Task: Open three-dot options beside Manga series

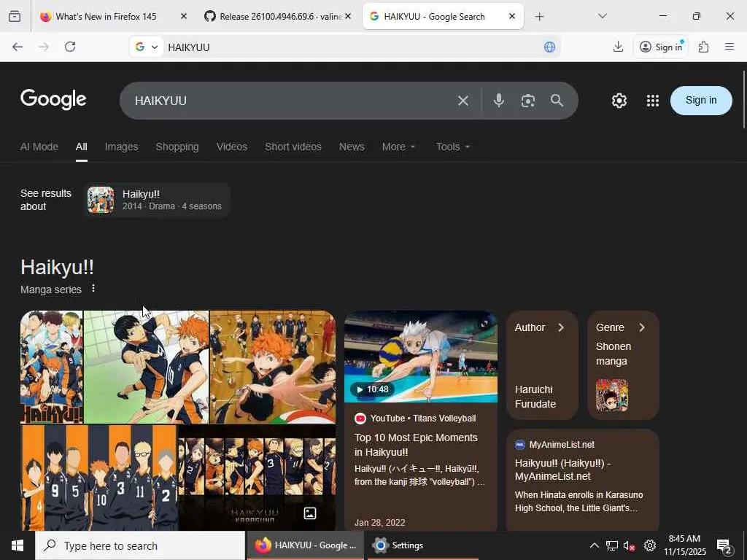Action: [x=93, y=289]
